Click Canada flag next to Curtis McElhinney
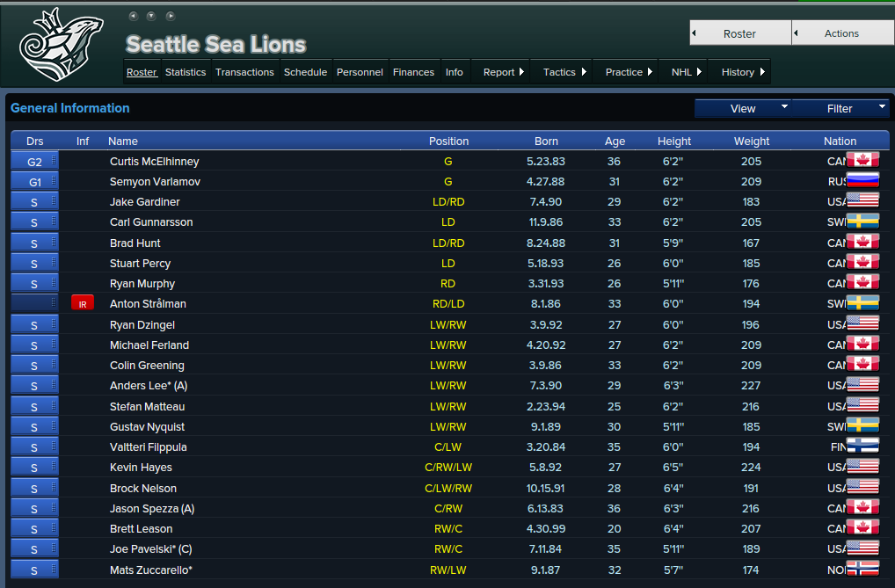 [862, 161]
